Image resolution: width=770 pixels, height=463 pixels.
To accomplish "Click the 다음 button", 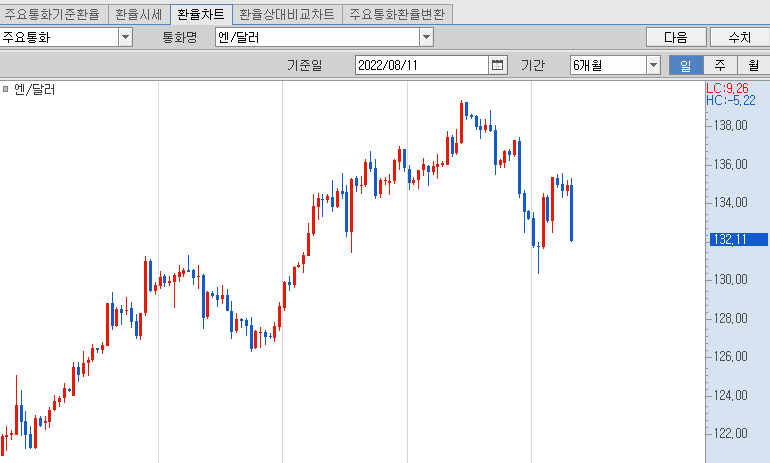I will coord(676,37).
